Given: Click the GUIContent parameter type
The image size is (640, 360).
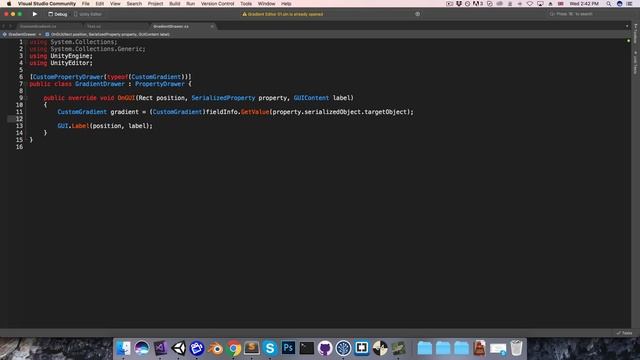Looking at the screenshot, I should click(x=311, y=98).
